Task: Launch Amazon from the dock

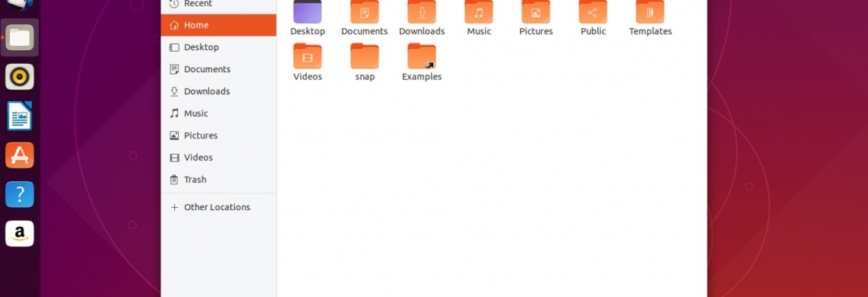Action: [19, 234]
